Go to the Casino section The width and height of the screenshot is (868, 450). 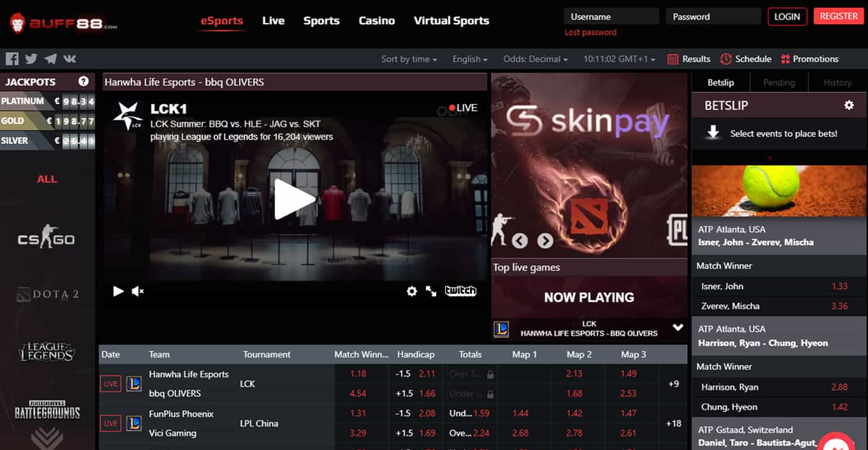376,20
